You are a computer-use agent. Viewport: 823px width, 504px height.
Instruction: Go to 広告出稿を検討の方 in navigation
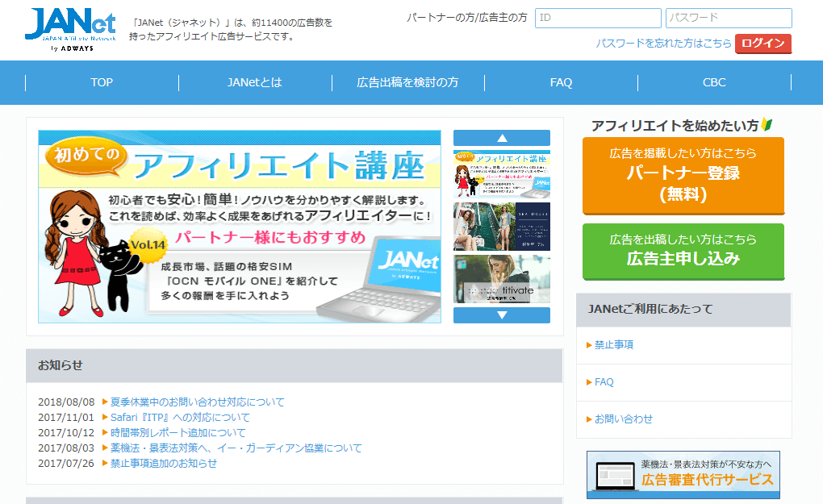[x=407, y=82]
